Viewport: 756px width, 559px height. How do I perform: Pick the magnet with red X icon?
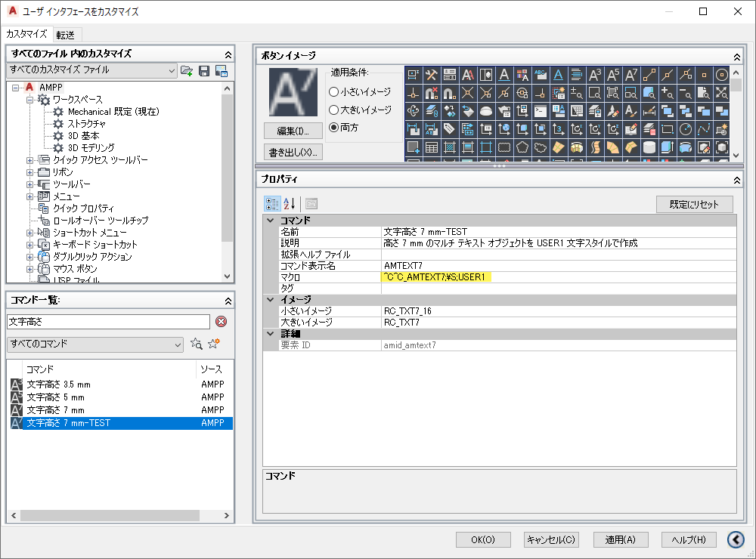431,92
